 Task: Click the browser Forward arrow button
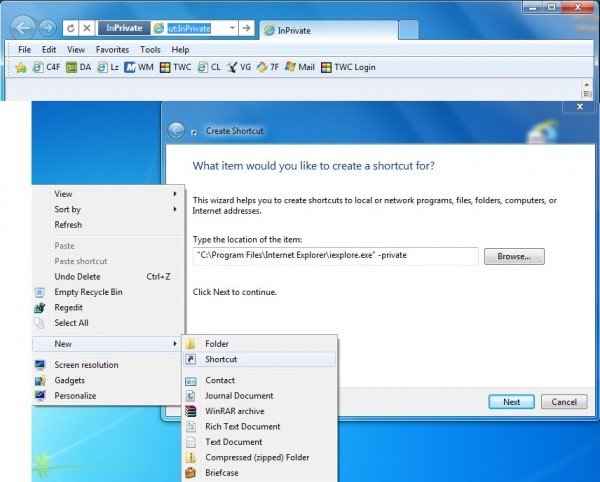47,28
